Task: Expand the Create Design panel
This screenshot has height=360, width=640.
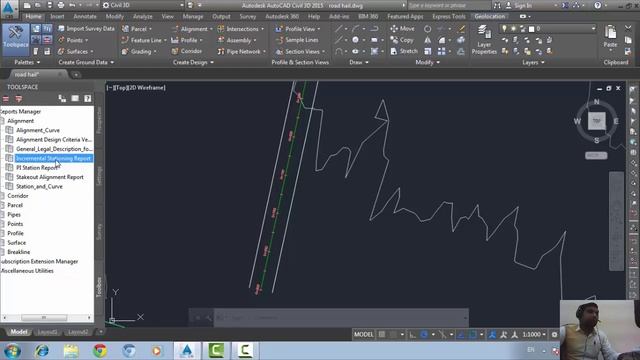Action: (x=193, y=62)
